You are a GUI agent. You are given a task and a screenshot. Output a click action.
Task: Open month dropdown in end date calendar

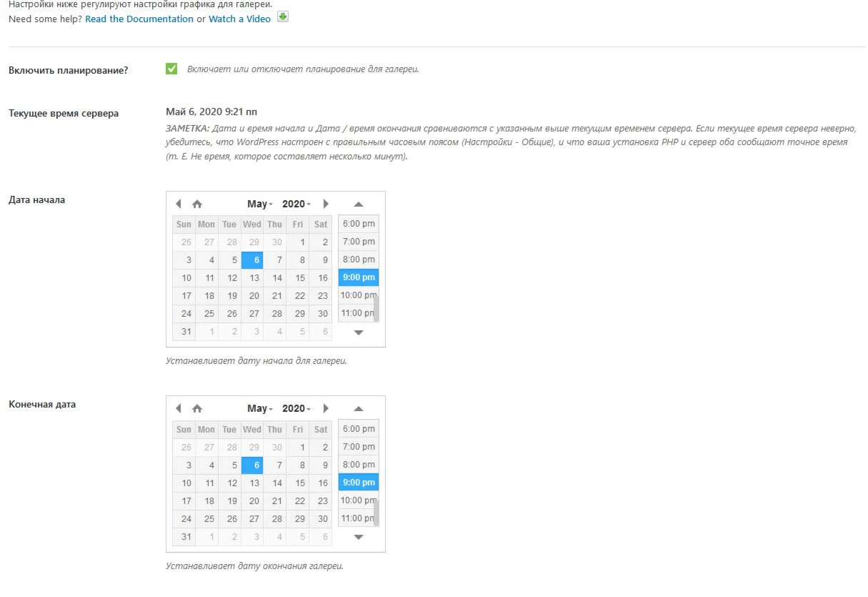(260, 408)
